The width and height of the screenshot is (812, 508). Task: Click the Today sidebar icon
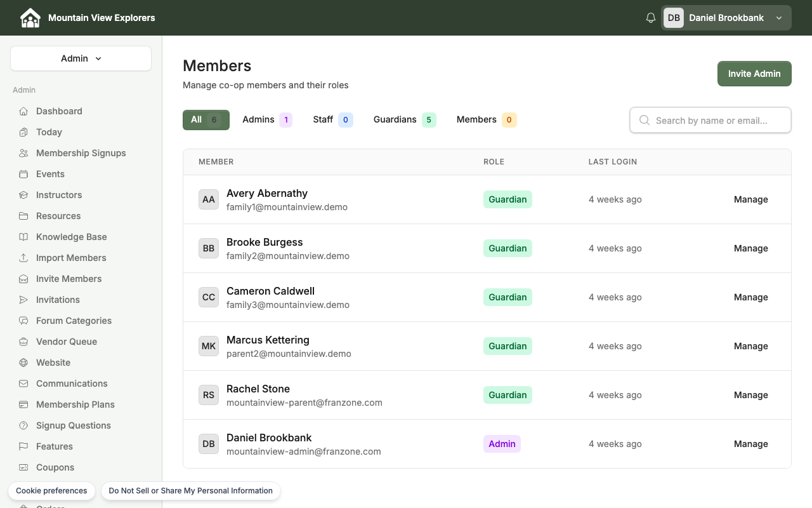click(x=23, y=132)
